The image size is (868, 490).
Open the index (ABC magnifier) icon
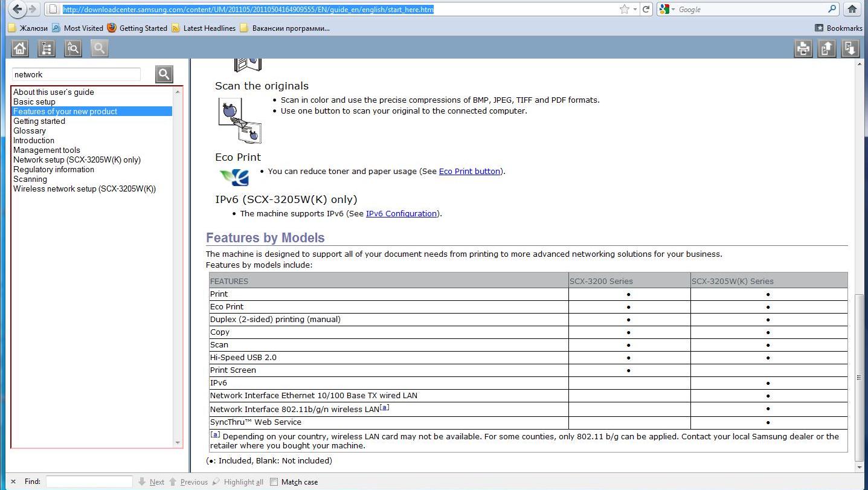pos(73,48)
